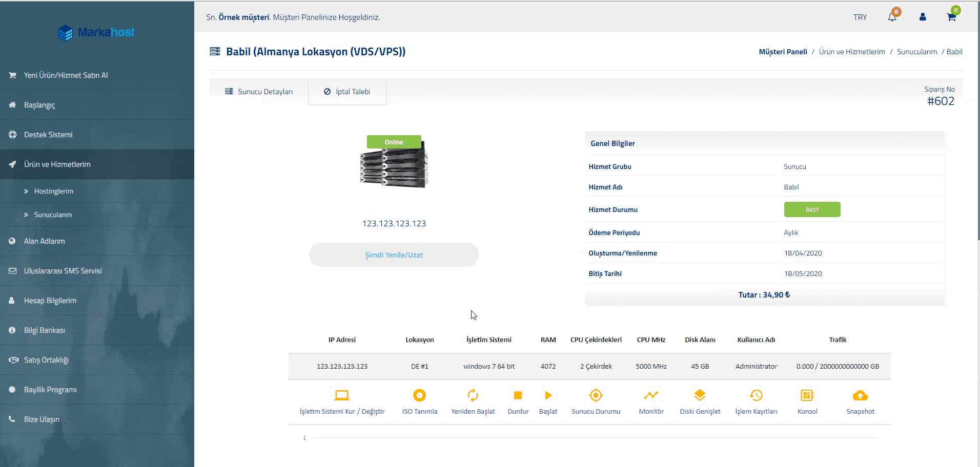This screenshot has width=980, height=467.
Task: Stop the server with Durdur icon
Action: point(518,395)
